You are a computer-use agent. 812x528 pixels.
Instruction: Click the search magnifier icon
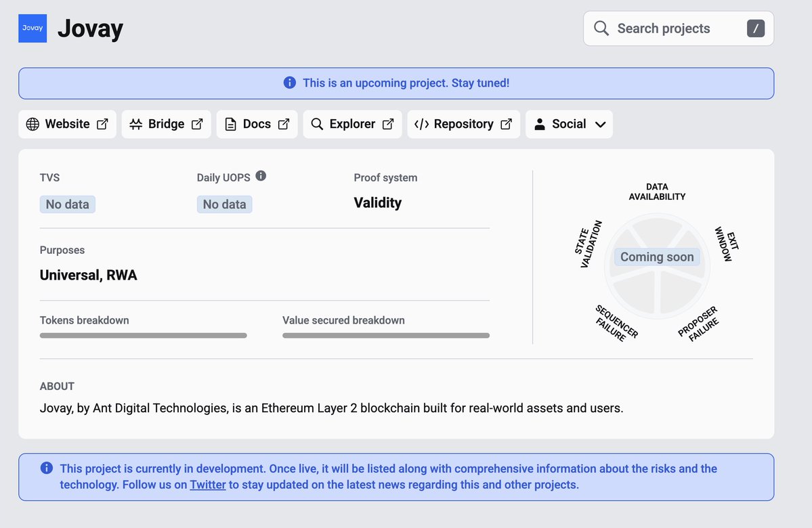tap(601, 28)
